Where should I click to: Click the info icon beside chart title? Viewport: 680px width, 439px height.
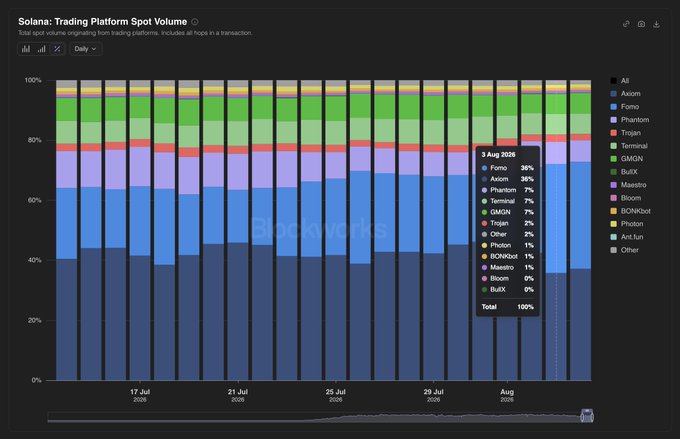195,22
